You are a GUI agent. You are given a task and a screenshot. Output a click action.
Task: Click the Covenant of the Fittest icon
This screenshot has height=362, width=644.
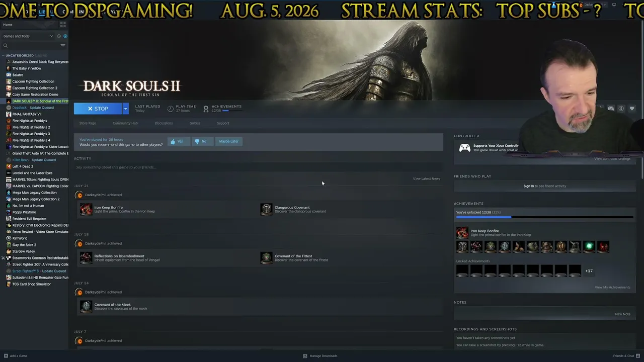(x=266, y=258)
